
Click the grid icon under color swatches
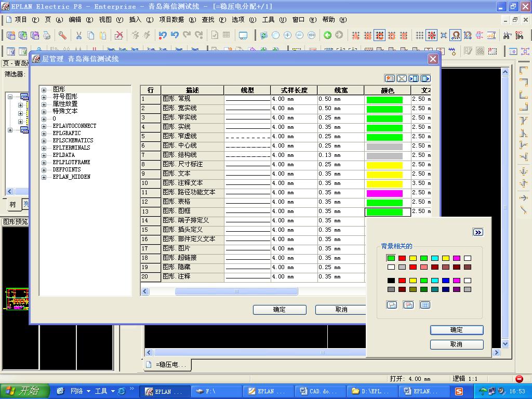coord(425,304)
